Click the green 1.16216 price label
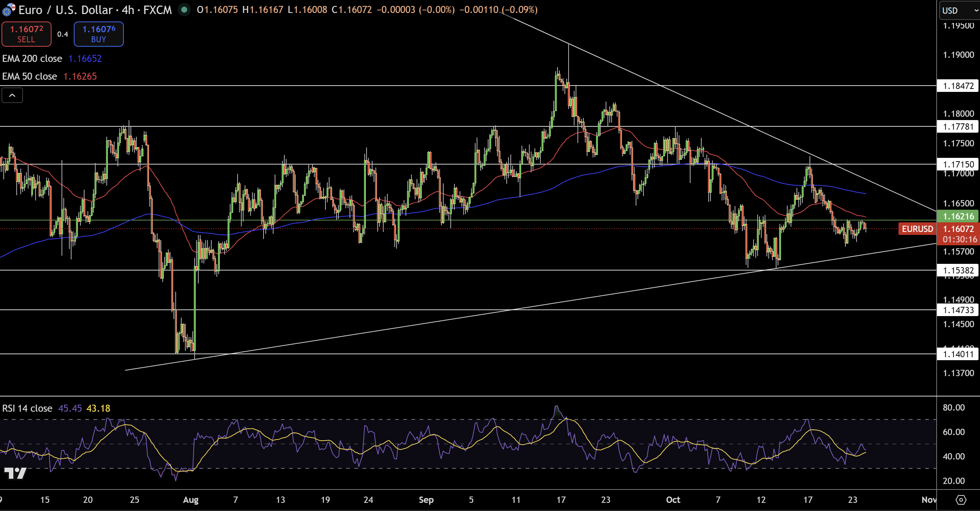The image size is (980, 511). coord(958,216)
